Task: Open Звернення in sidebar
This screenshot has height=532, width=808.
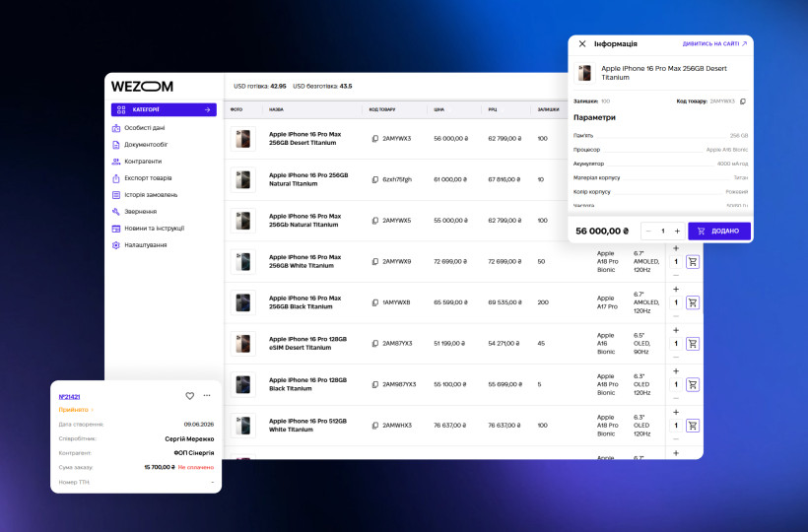Action: [134, 212]
